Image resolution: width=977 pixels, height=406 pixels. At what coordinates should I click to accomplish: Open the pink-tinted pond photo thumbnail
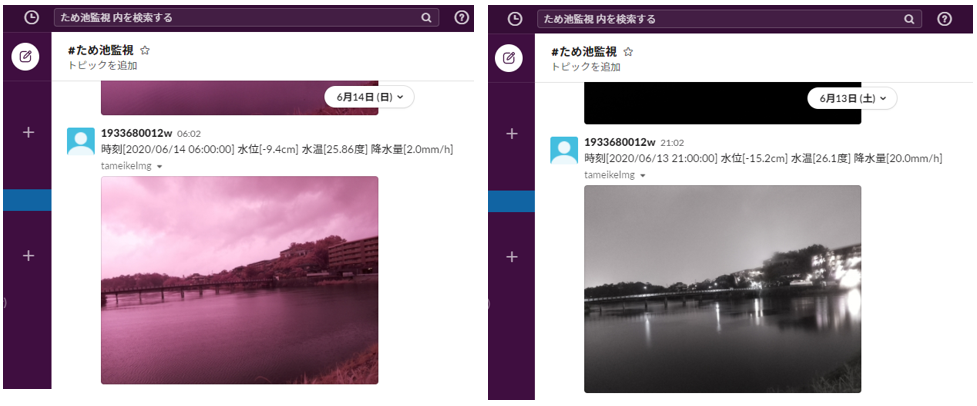click(x=239, y=280)
